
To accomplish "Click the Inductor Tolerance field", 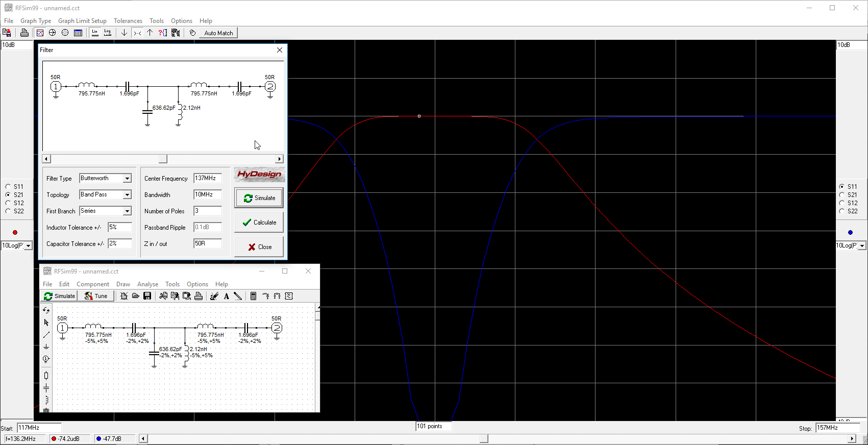I will coord(120,228).
